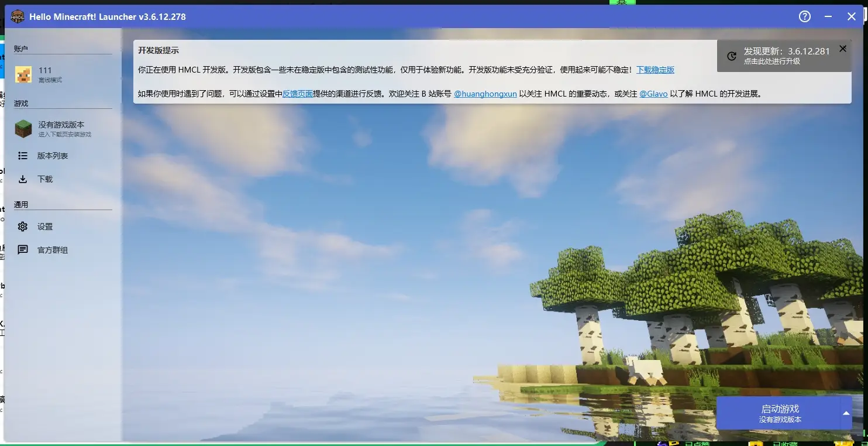
Task: Dismiss the update notification with X
Action: point(843,49)
